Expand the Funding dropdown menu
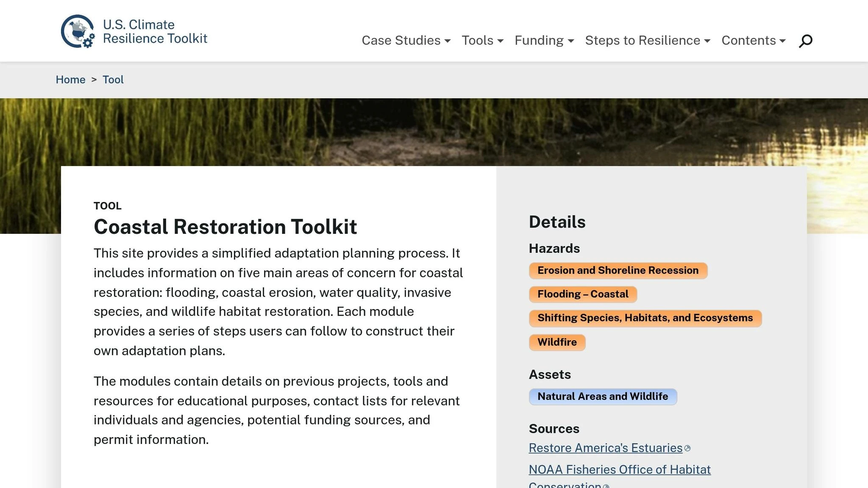The width and height of the screenshot is (868, 488). [x=544, y=40]
